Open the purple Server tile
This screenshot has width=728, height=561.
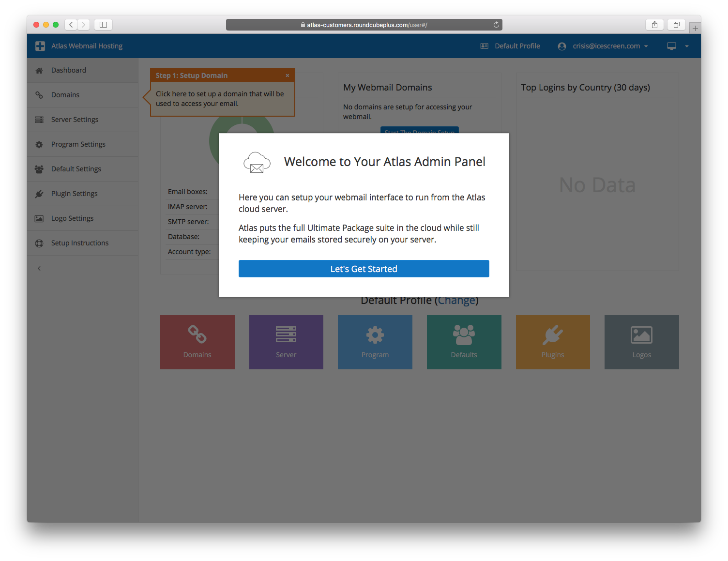point(286,342)
